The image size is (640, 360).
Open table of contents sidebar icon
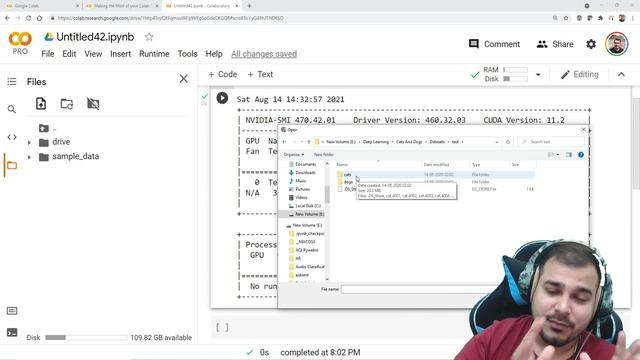(x=12, y=82)
